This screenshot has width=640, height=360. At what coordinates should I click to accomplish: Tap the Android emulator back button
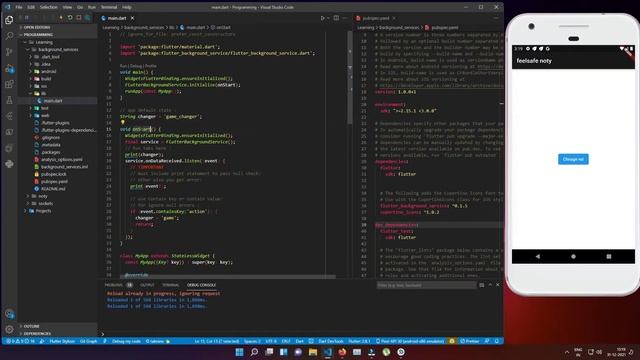pyautogui.click(x=538, y=256)
